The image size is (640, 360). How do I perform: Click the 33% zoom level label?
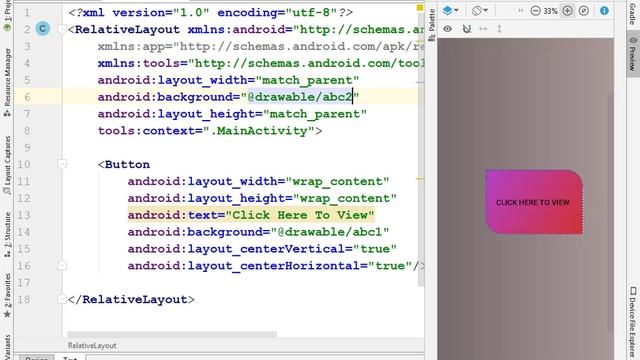[551, 11]
